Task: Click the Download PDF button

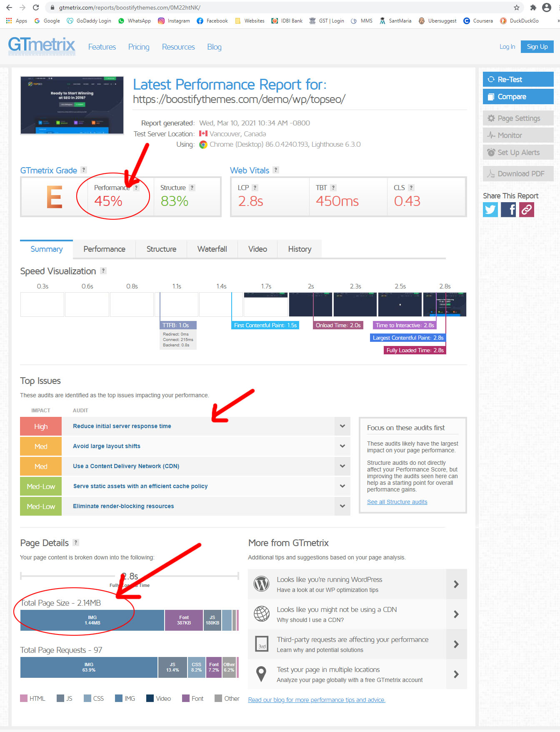Action: click(518, 173)
